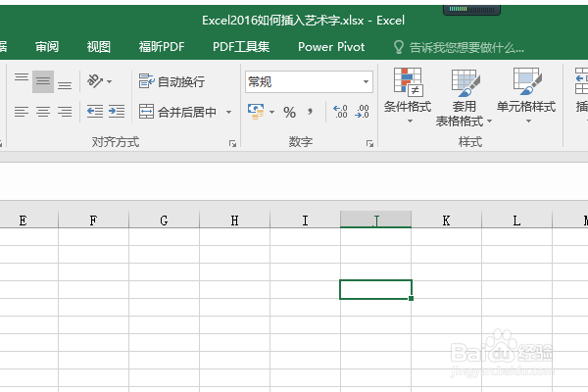The height and width of the screenshot is (392, 588).
Task: Apply accounting number format
Action: click(x=256, y=112)
